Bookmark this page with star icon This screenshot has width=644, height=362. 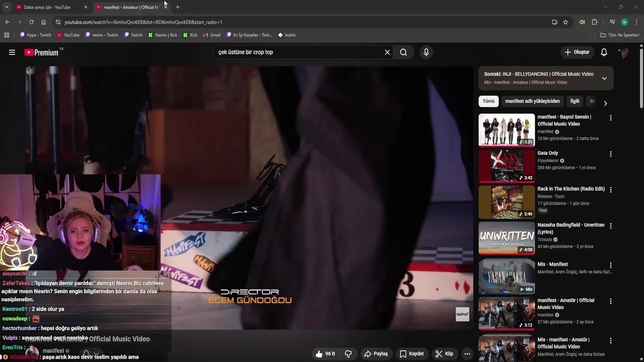point(566,22)
